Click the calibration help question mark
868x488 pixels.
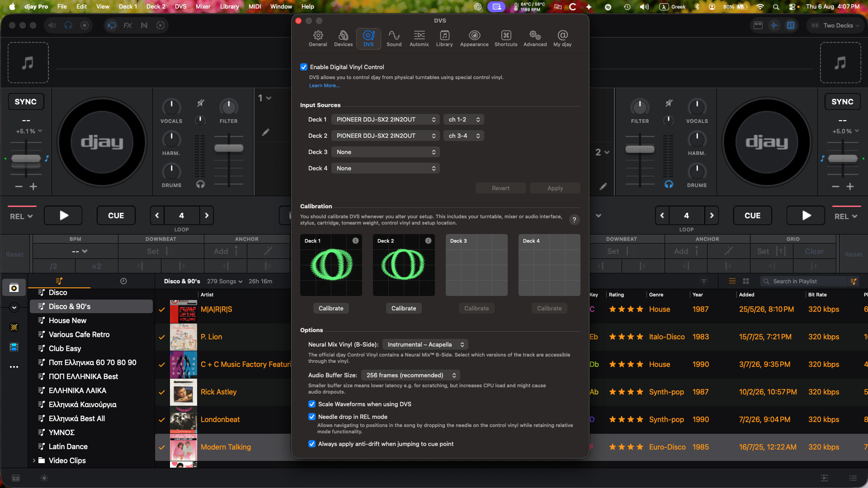click(x=574, y=220)
